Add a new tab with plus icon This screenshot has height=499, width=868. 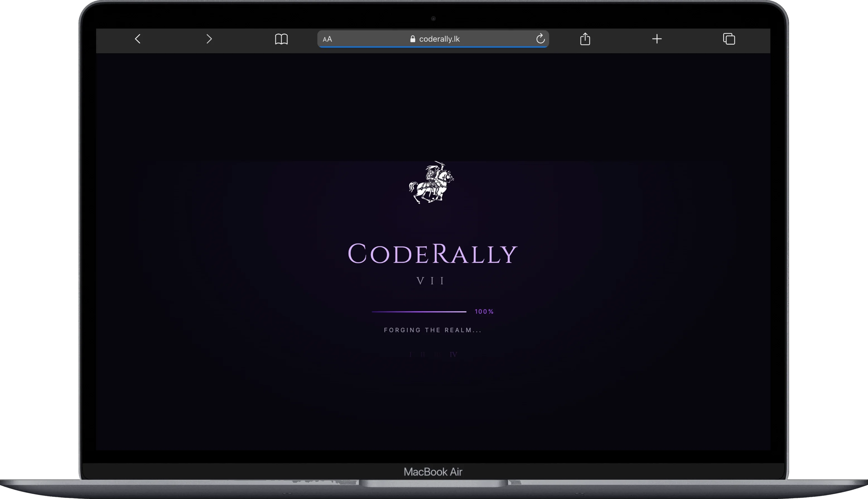click(657, 39)
